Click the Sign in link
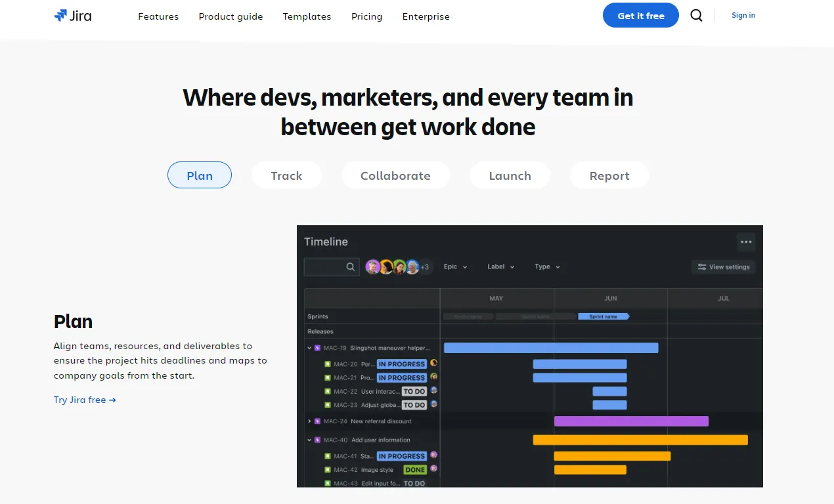 click(743, 15)
